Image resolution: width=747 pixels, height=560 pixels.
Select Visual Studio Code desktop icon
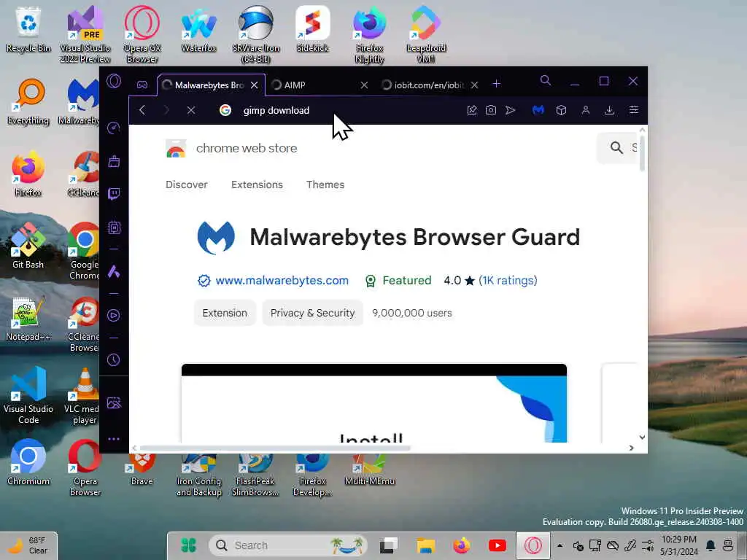[28, 396]
